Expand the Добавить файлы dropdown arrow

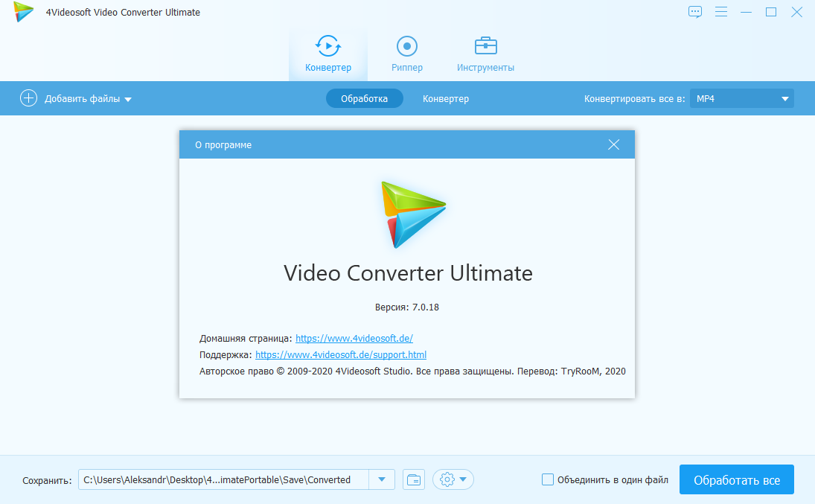click(128, 99)
